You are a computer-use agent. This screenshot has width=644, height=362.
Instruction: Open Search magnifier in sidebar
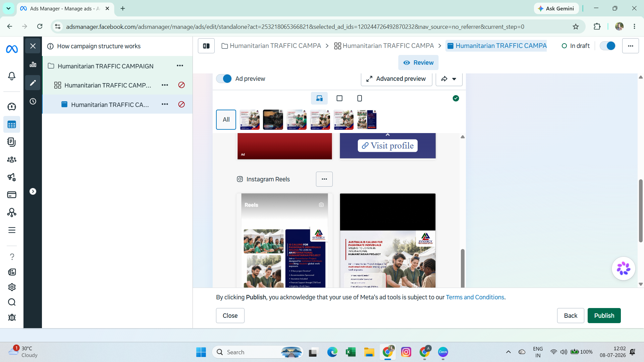point(12,302)
